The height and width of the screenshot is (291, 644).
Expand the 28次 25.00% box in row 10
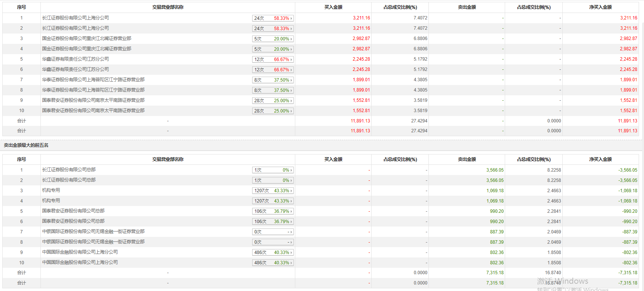[x=273, y=111]
